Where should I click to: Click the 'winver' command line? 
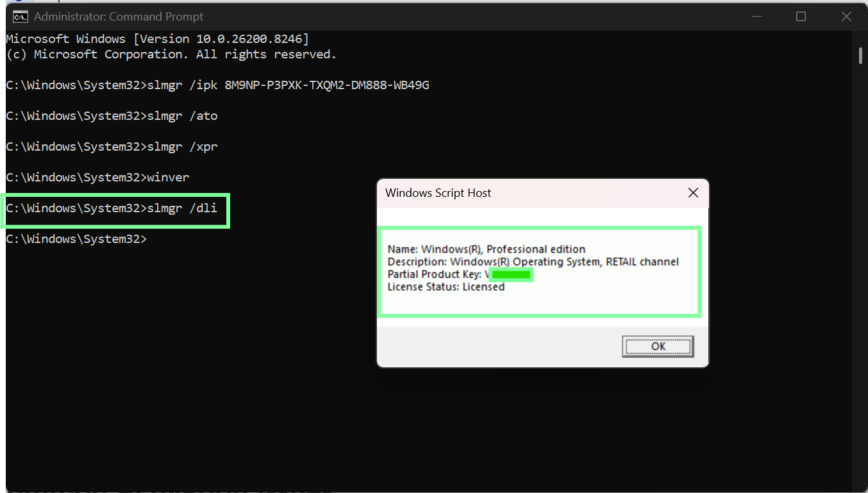(x=97, y=178)
